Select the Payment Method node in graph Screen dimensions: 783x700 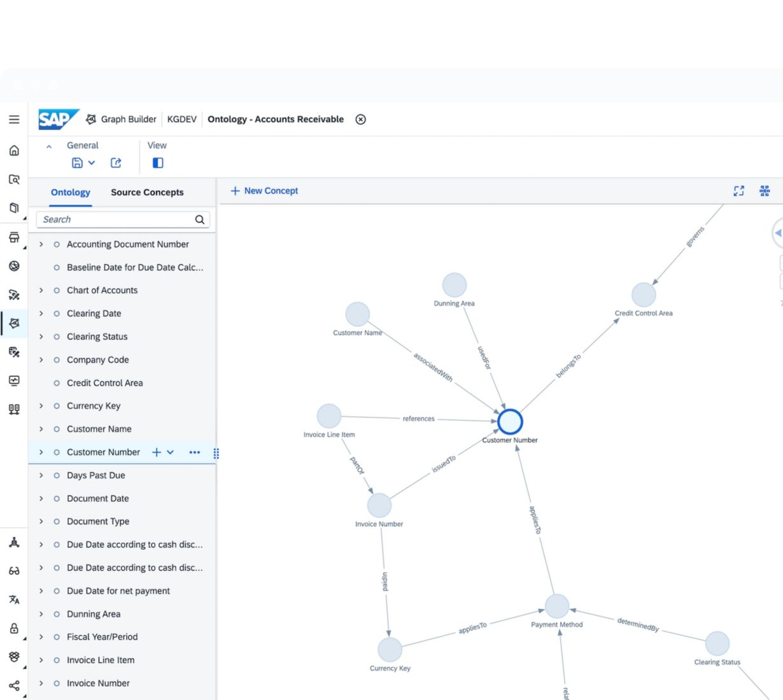coord(556,606)
